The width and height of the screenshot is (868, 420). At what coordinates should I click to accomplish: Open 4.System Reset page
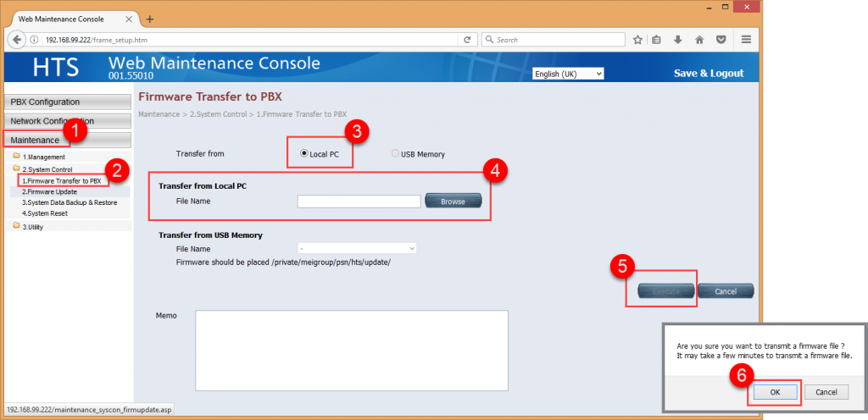(45, 213)
